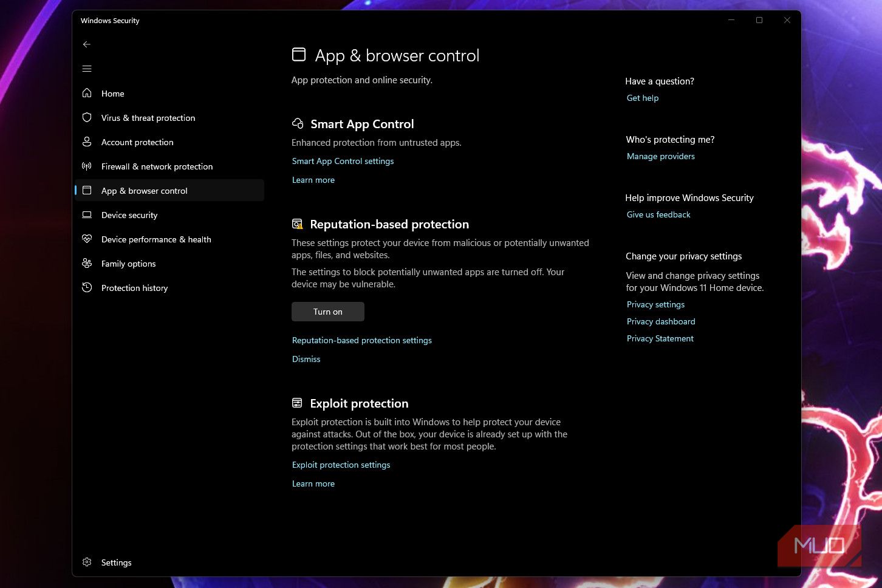Click the Reputation-based protection heading text
Image resolution: width=882 pixels, height=588 pixels.
pyautogui.click(x=389, y=224)
